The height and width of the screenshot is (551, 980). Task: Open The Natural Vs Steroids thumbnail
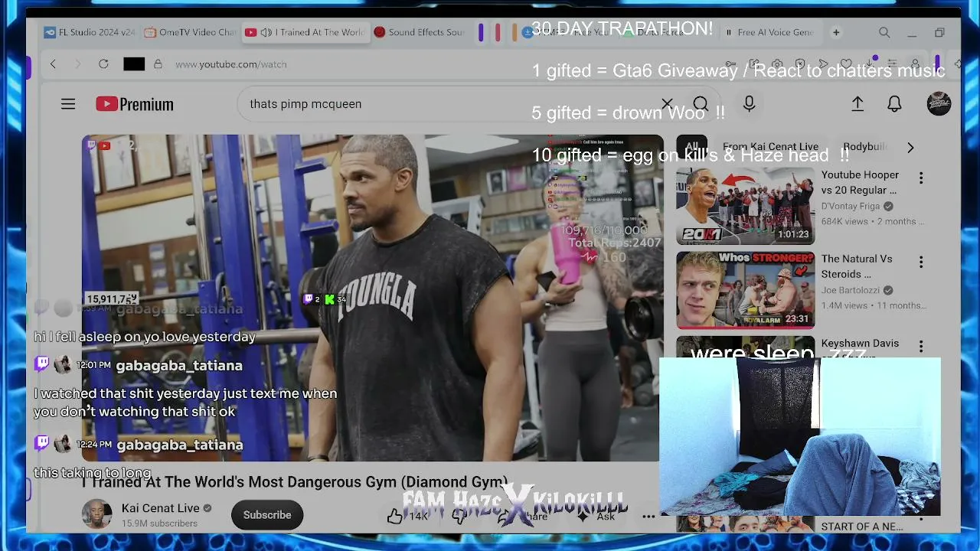[745, 290]
